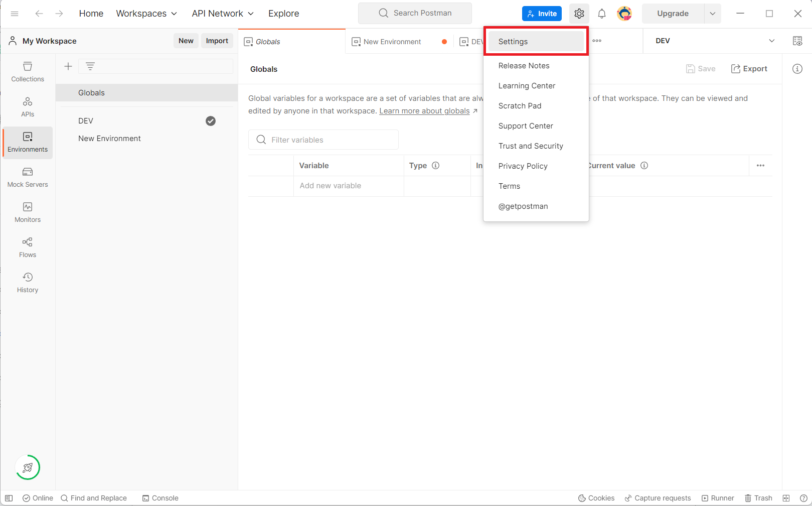The height and width of the screenshot is (506, 812).
Task: Open the DEV environment selector dropdown
Action: (715, 41)
